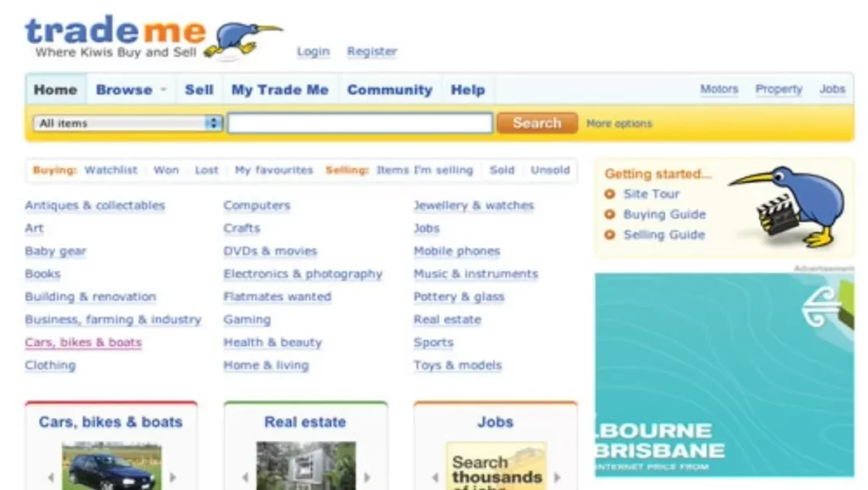Show next Jobs panel item arrow
868x490 pixels.
coord(558,476)
